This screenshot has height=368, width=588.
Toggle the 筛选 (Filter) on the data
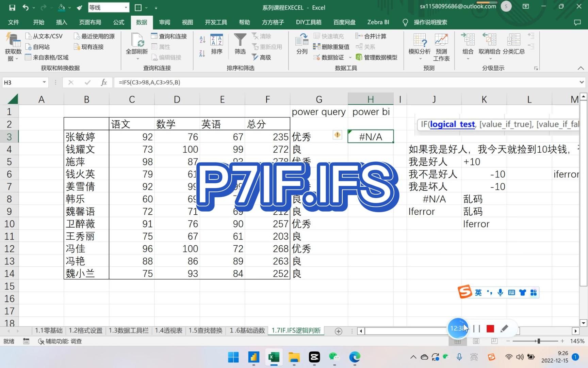[x=240, y=45]
